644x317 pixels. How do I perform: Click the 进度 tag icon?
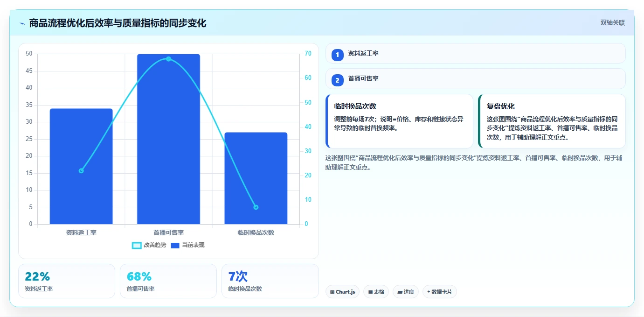(x=400, y=292)
